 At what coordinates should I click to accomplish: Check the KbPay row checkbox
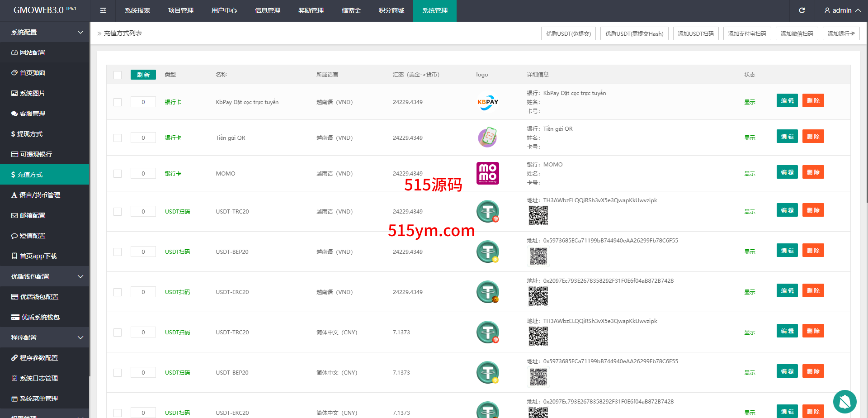(118, 102)
